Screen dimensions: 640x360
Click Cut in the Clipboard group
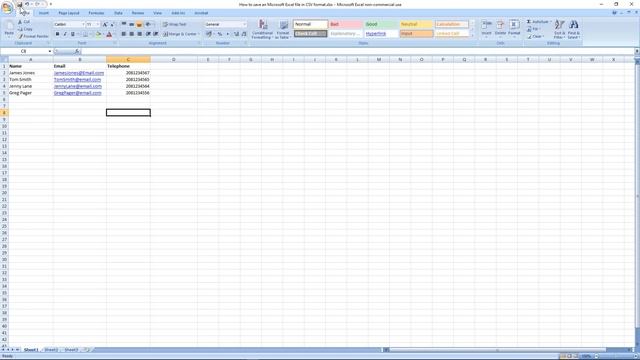[24, 22]
